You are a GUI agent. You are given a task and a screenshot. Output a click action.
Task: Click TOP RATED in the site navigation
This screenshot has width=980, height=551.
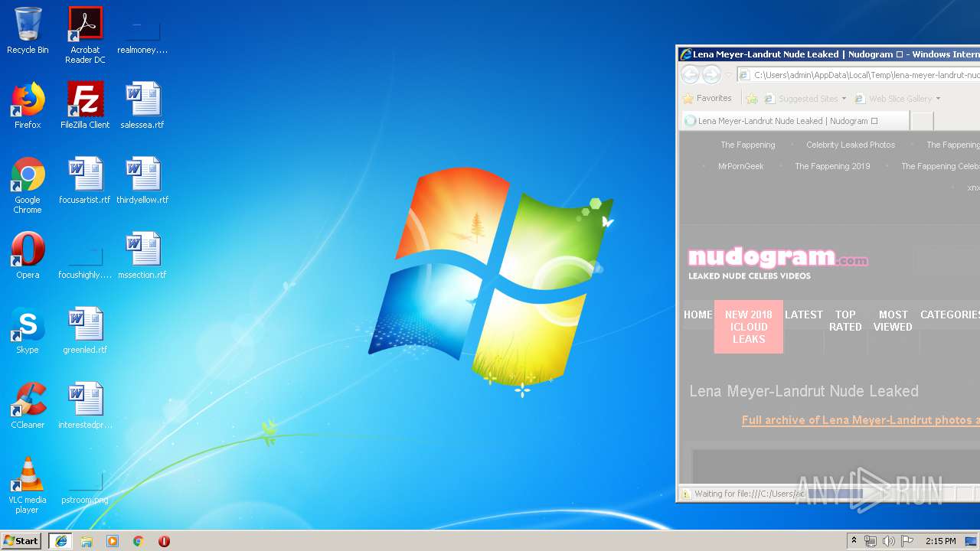pos(845,321)
